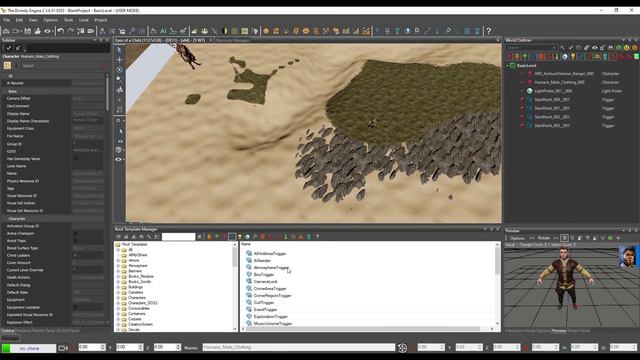Click the eye icon in World Outliner toolbar

coord(595,48)
